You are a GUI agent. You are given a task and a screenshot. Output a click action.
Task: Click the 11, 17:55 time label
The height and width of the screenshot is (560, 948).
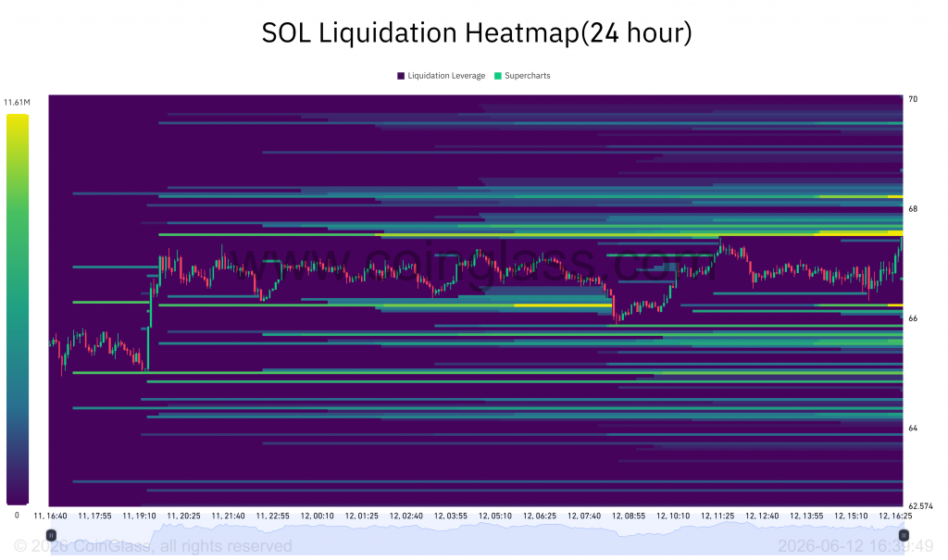coord(95,516)
